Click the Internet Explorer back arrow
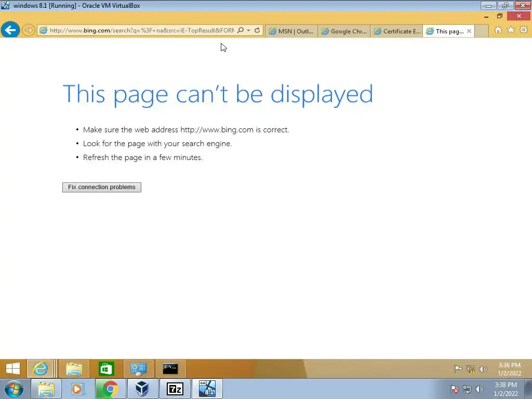Screen dimensions: 532x399 click(10, 30)
